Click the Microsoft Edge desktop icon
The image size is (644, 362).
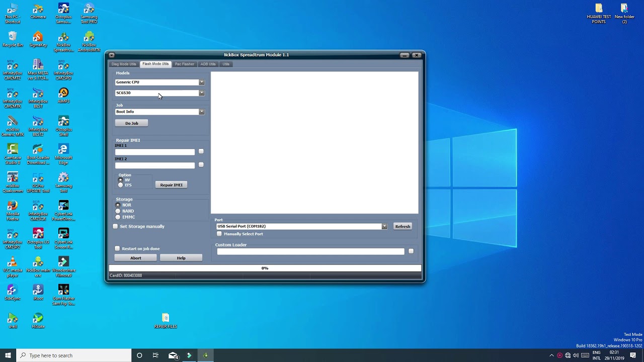click(x=63, y=154)
